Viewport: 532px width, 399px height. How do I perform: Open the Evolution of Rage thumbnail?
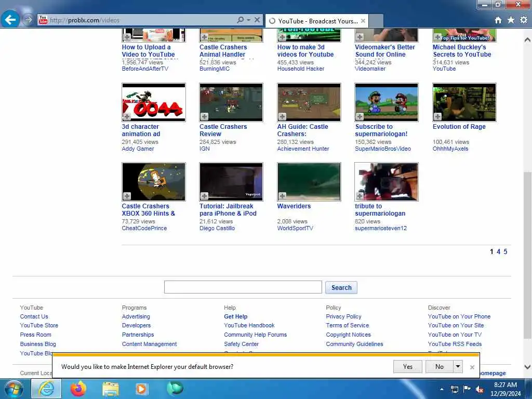[464, 102]
